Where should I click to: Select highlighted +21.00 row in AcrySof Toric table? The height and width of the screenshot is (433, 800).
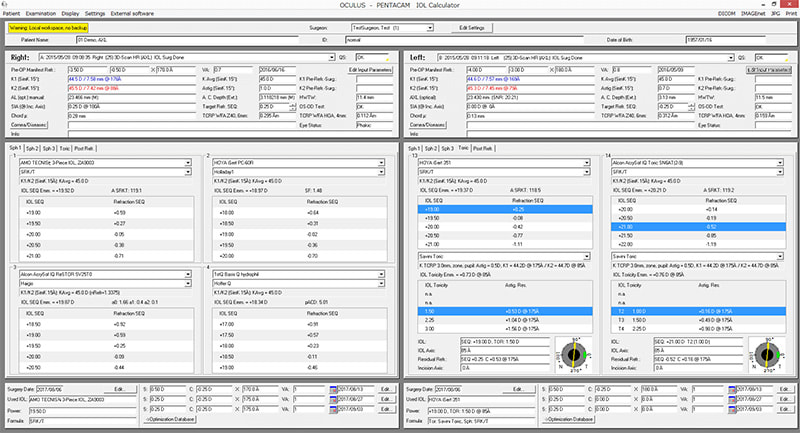pos(698,226)
